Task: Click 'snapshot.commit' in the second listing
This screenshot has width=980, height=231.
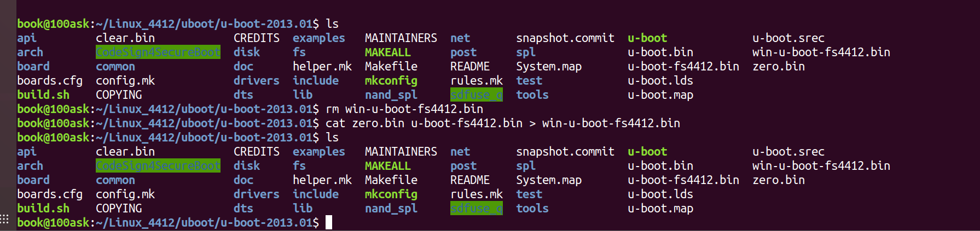Action: 565,151
